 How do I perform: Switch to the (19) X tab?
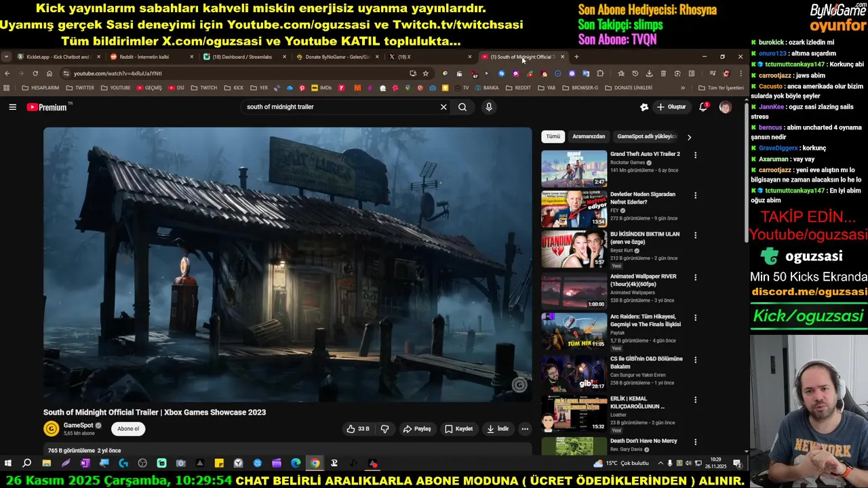(431, 57)
